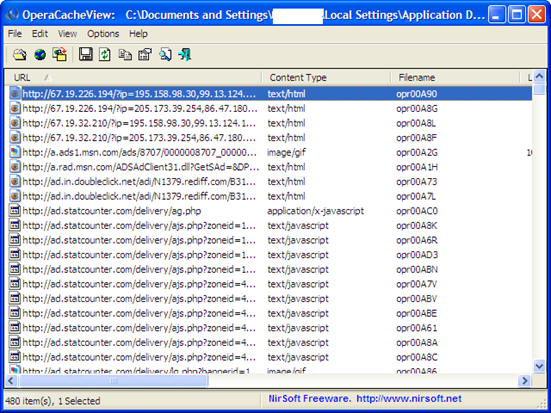The image size is (551, 413).
Task: Click filename opr00ABV
Action: [417, 298]
